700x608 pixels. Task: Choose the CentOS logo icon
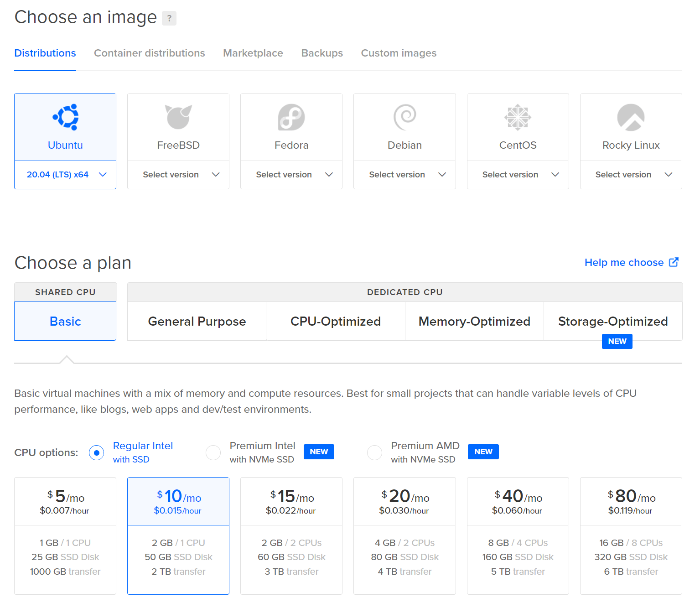pos(518,117)
